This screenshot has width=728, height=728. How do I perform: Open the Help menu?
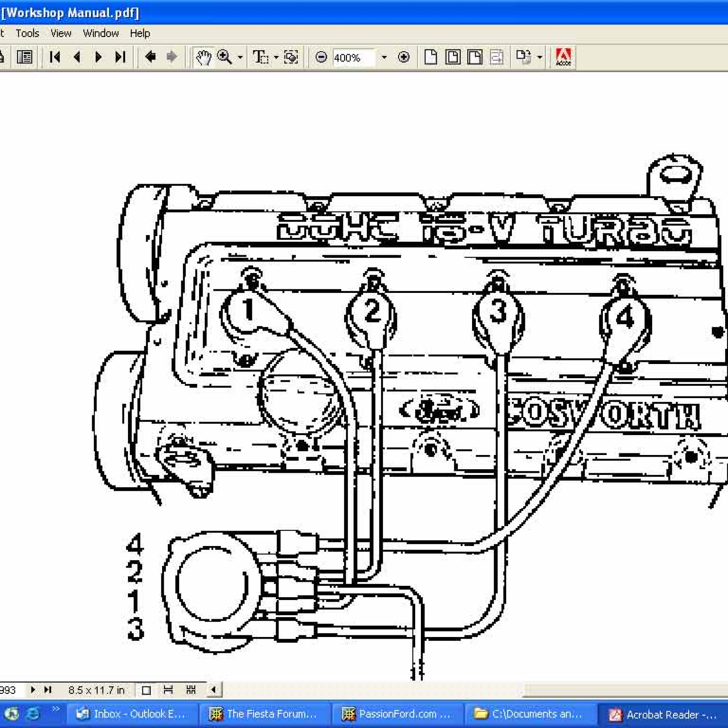[x=140, y=33]
